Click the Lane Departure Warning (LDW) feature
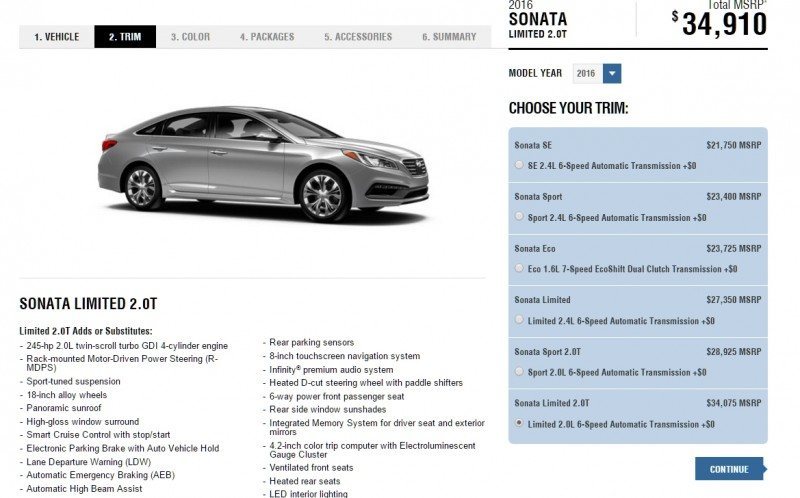 89,462
